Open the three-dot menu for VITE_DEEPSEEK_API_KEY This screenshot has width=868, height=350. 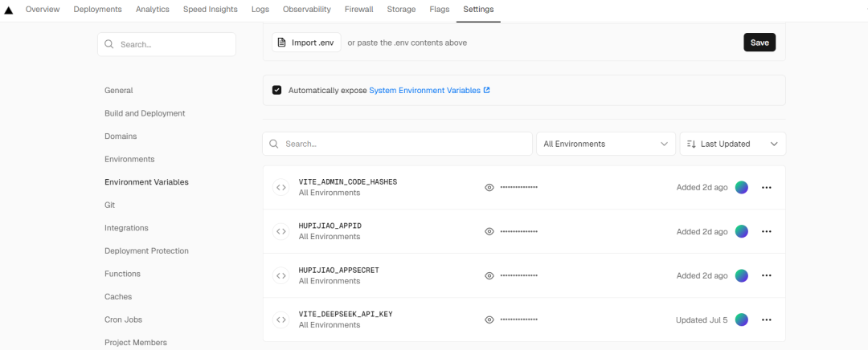(767, 319)
